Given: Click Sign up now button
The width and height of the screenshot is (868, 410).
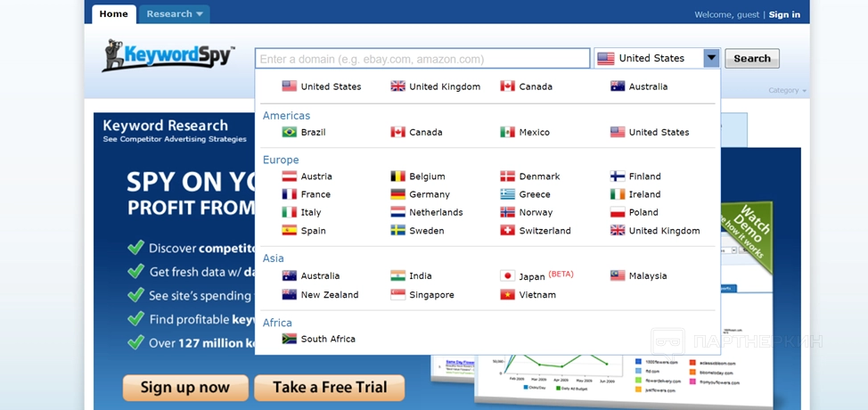Looking at the screenshot, I should 185,388.
